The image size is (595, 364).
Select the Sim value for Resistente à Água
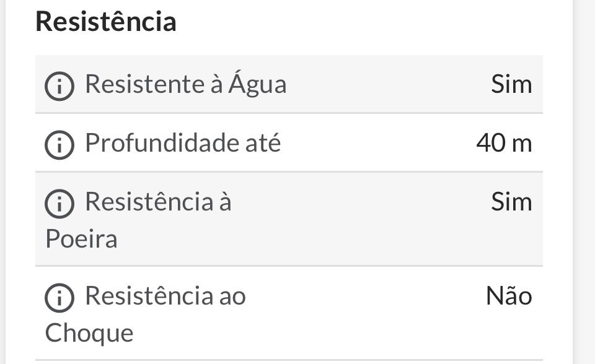point(511,85)
